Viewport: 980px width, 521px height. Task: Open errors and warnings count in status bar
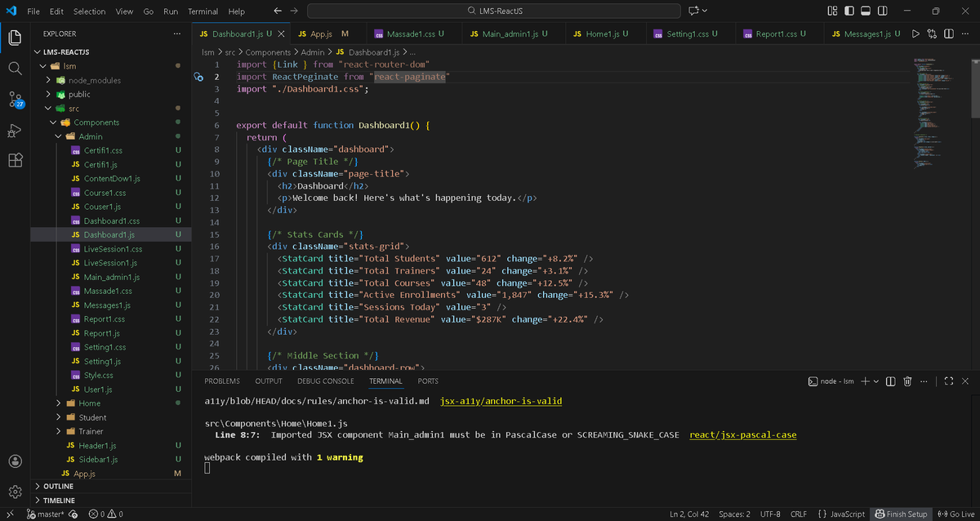click(x=105, y=514)
